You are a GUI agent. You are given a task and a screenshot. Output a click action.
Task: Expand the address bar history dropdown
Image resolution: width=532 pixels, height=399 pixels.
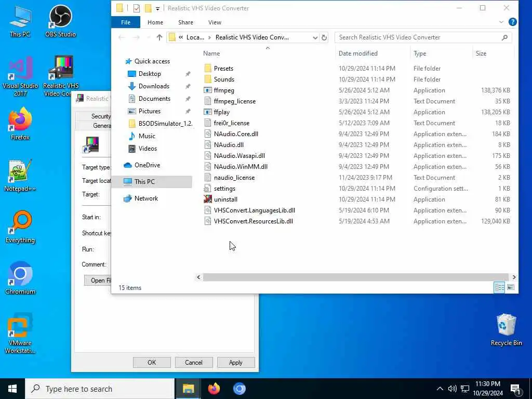(x=315, y=37)
